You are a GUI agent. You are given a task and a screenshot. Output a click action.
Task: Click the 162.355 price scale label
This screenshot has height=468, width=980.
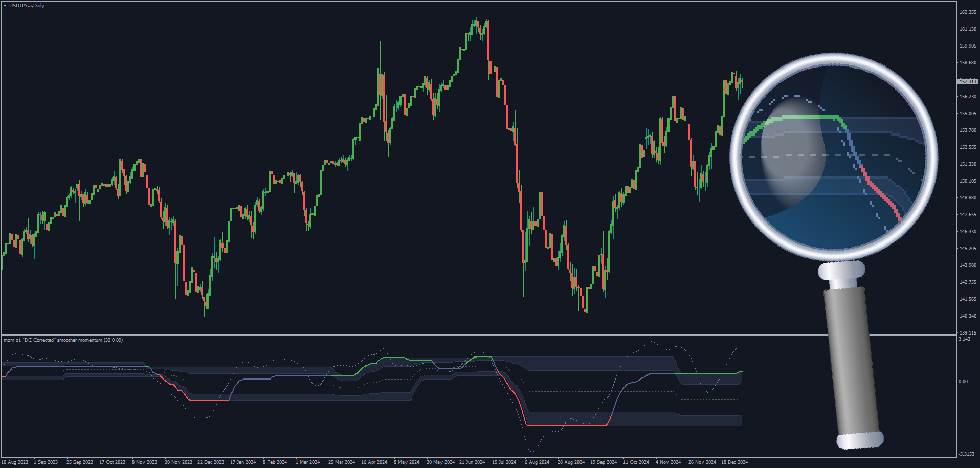click(x=968, y=12)
